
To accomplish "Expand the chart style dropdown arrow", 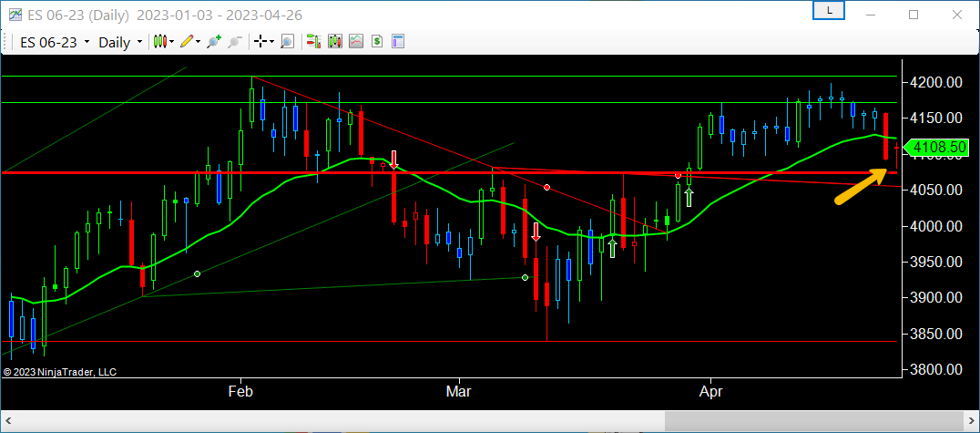I will (x=172, y=42).
